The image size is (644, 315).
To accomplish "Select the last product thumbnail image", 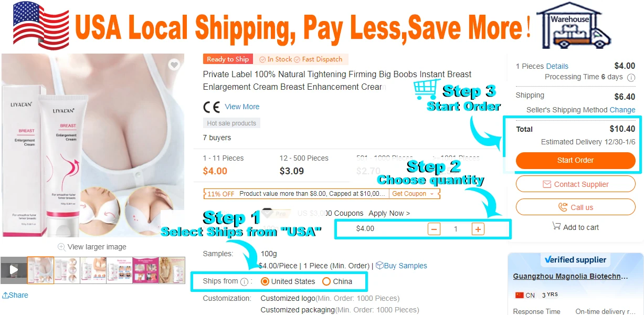I will [172, 270].
